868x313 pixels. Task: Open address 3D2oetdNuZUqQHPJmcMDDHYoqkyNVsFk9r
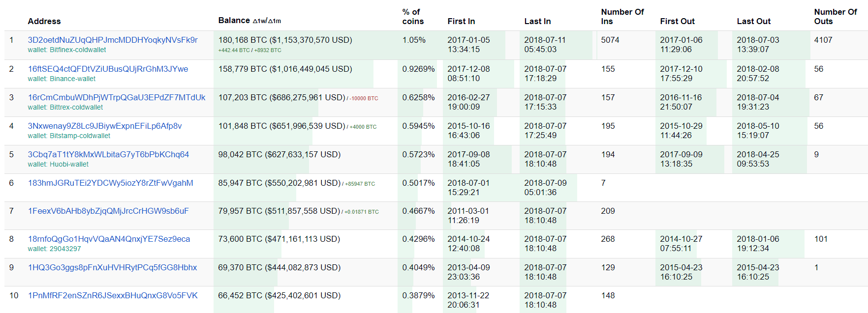click(113, 40)
